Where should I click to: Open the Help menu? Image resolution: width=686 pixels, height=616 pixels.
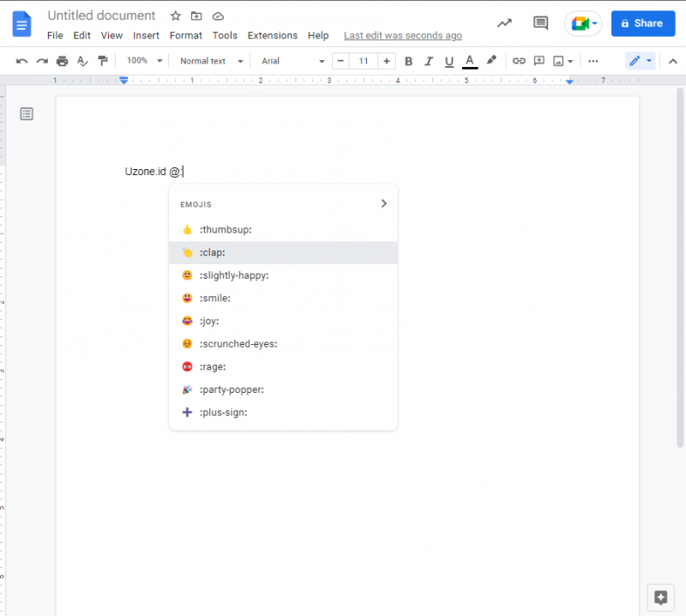click(318, 35)
